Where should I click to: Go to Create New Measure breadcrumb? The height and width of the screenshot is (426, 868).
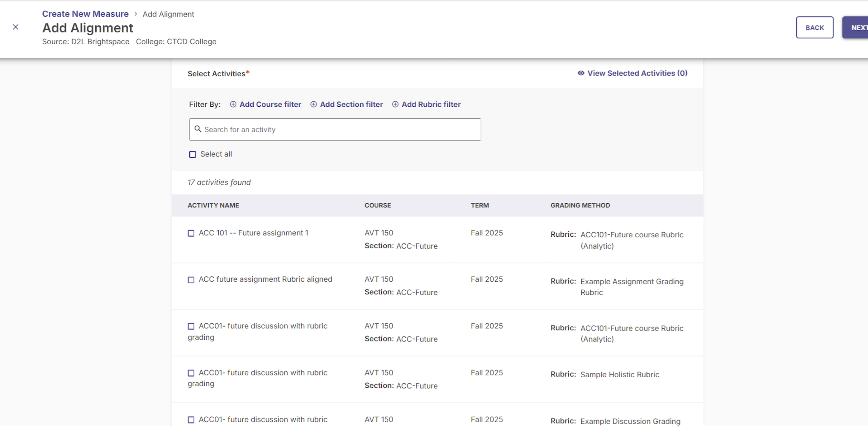tap(85, 14)
